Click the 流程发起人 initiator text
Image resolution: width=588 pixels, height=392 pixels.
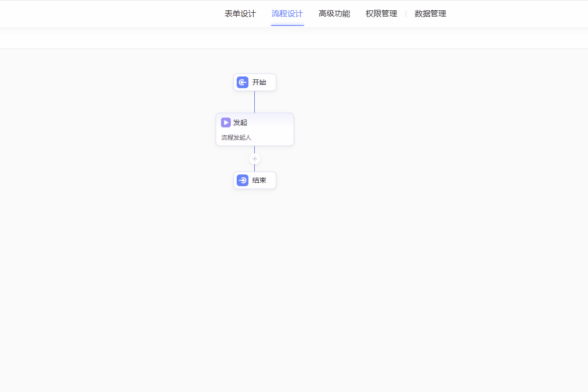(x=236, y=138)
